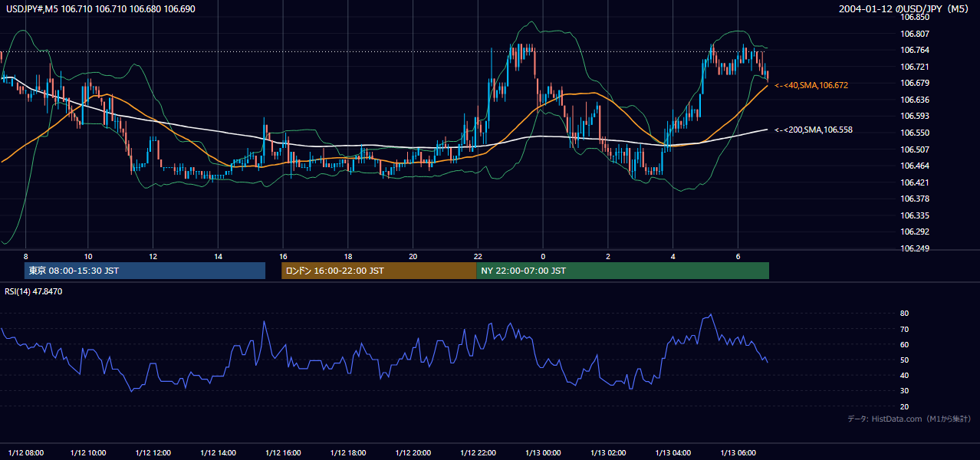Image resolution: width=980 pixels, height=460 pixels.
Task: Click the '1/12 14:00' bottom time label
Action: [x=218, y=452]
